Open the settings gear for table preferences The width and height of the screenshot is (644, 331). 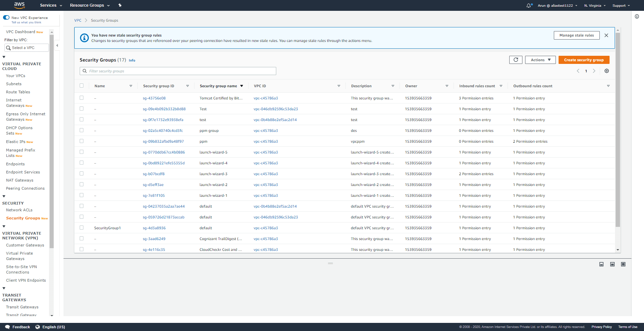(607, 71)
